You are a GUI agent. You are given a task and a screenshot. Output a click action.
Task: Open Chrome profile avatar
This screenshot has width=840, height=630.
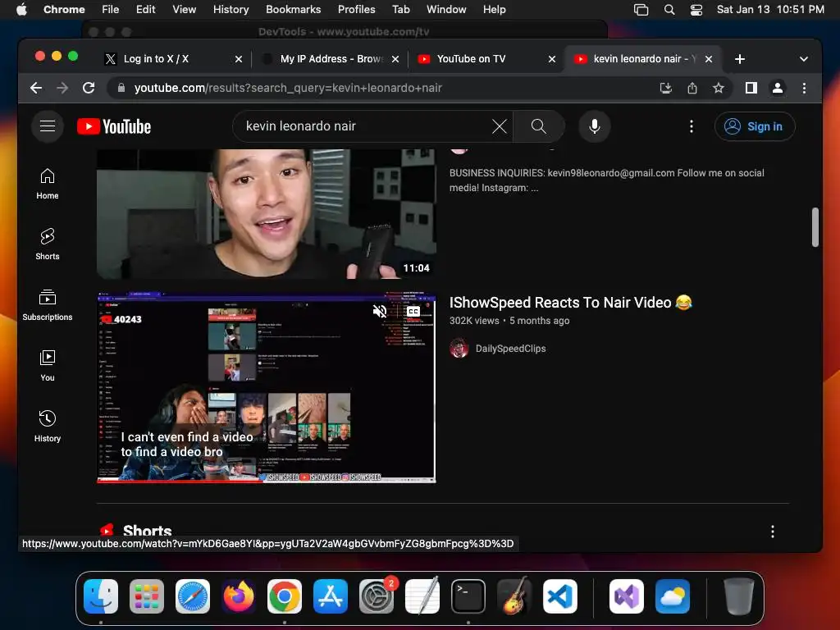[x=778, y=88]
